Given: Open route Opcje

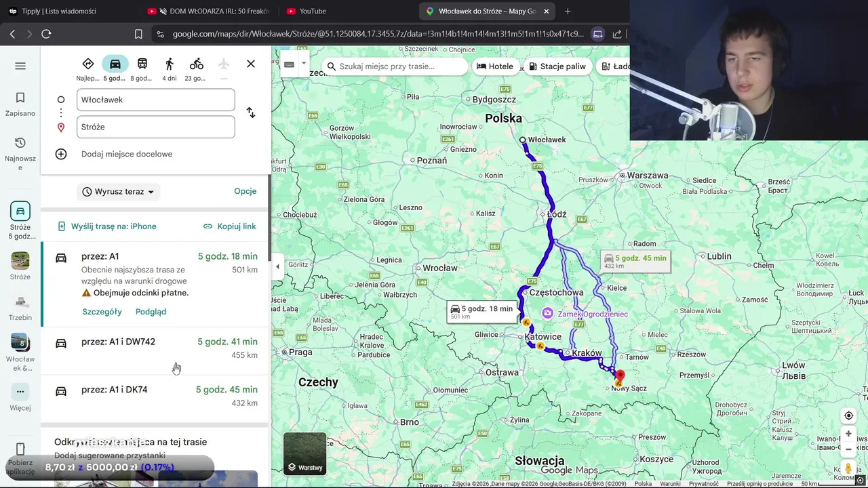Looking at the screenshot, I should tap(245, 191).
